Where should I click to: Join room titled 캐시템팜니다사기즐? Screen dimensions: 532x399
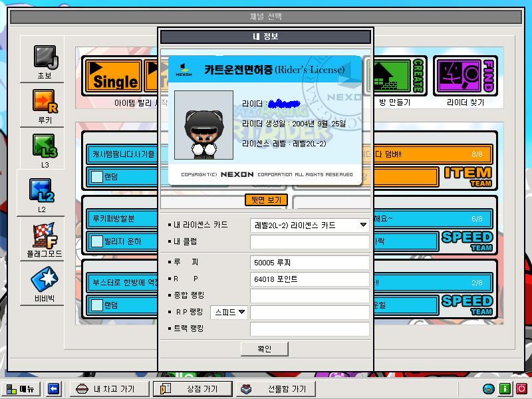[x=122, y=154]
